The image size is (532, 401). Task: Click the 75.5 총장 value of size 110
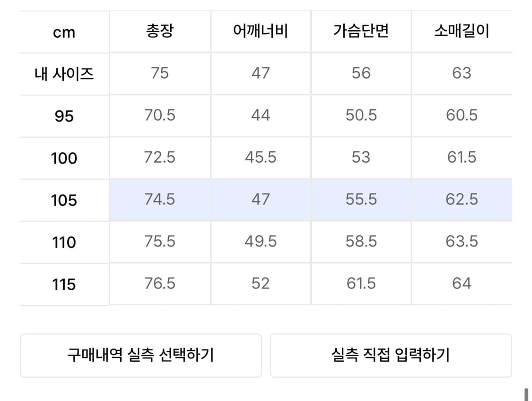point(159,242)
